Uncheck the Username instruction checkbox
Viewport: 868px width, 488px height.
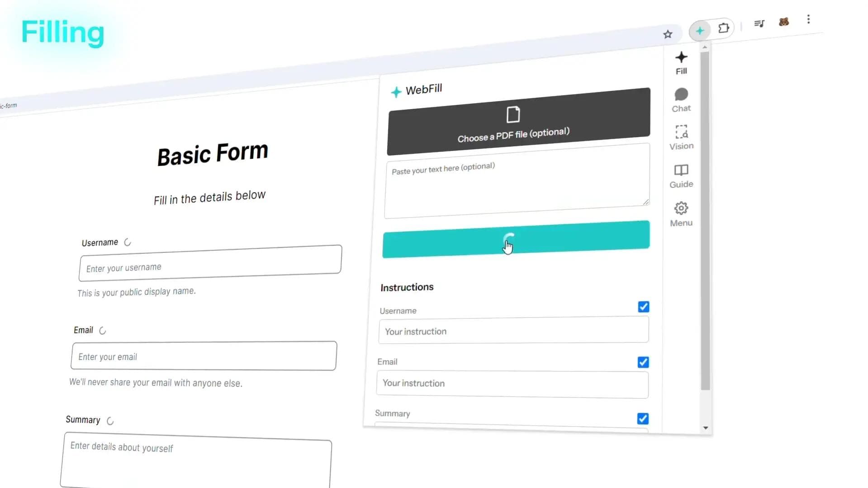tap(644, 307)
